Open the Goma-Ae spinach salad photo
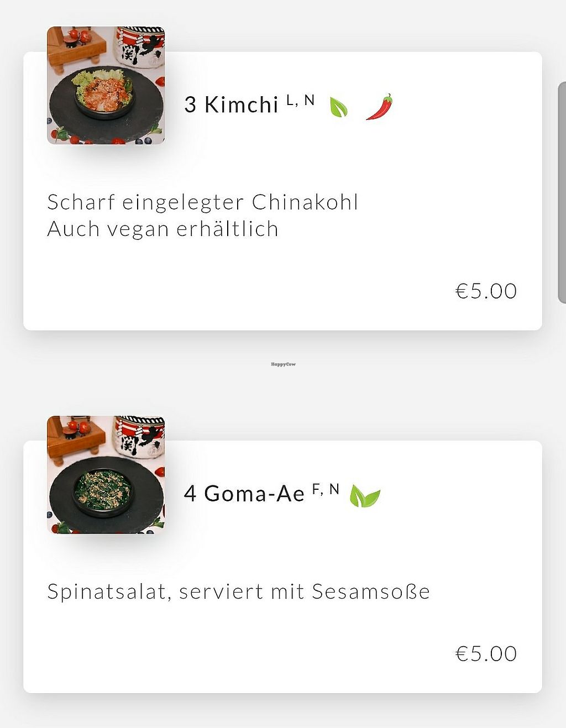566x728 pixels. tap(106, 474)
